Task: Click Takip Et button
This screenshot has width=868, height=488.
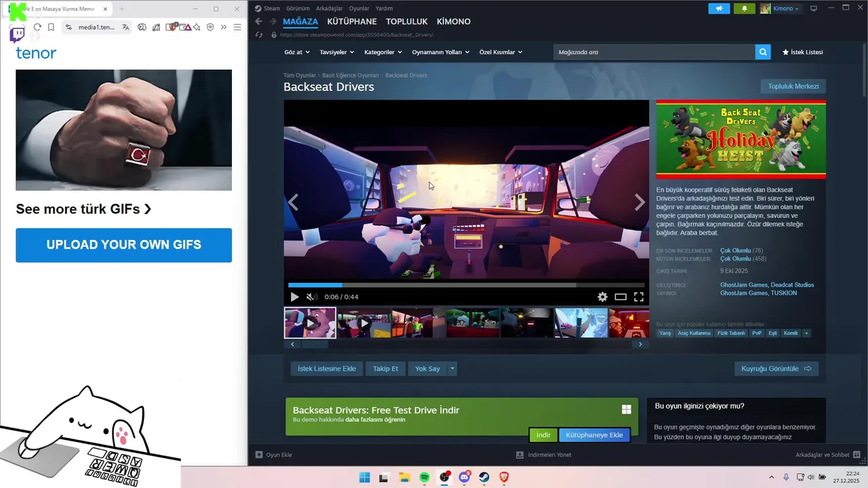Action: [x=385, y=369]
